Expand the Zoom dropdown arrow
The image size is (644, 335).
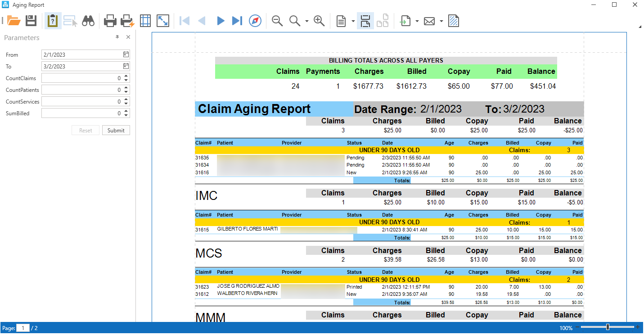(x=307, y=21)
